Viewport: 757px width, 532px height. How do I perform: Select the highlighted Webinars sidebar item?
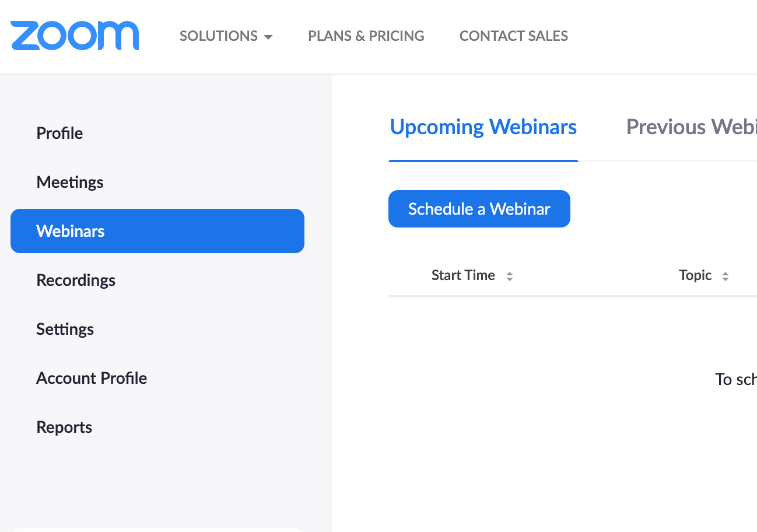[157, 231]
